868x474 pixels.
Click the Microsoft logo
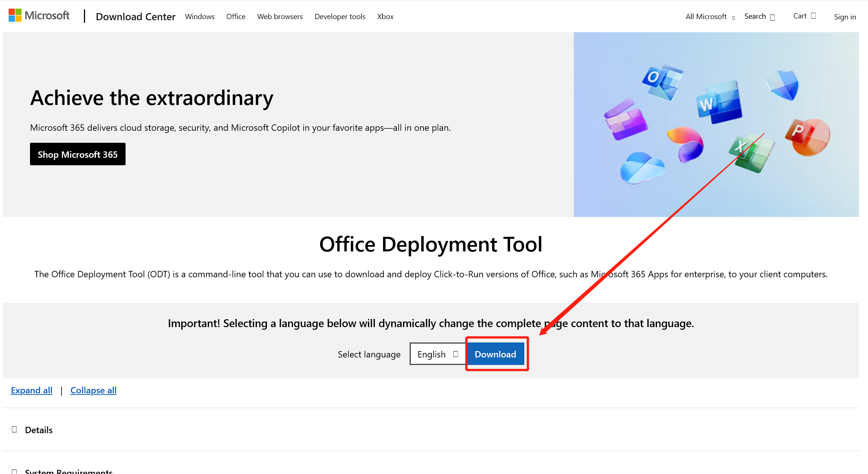(x=39, y=16)
